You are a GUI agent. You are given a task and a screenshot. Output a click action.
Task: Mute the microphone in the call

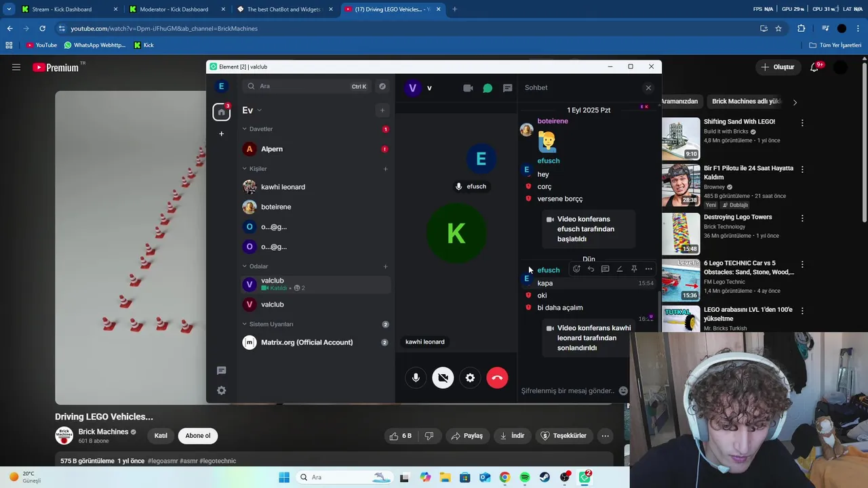point(416,378)
